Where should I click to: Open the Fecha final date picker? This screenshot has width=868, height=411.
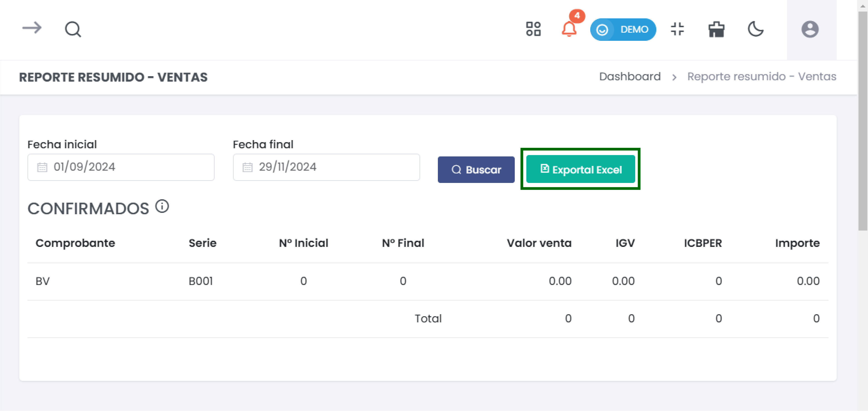(x=326, y=167)
